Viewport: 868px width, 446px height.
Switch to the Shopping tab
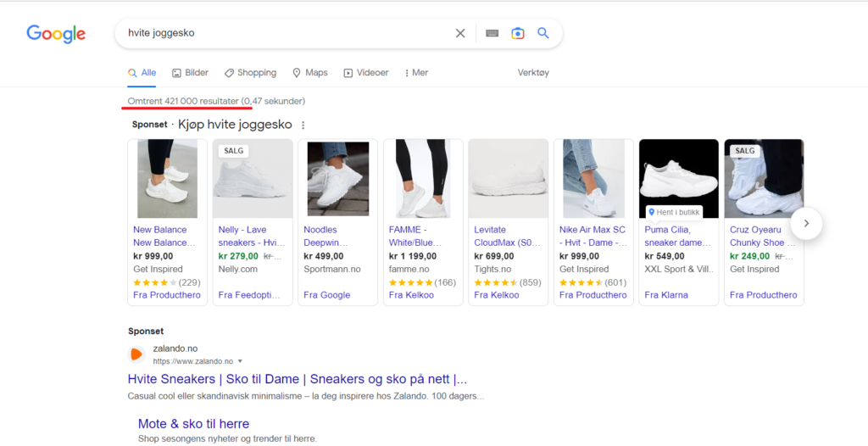click(250, 73)
